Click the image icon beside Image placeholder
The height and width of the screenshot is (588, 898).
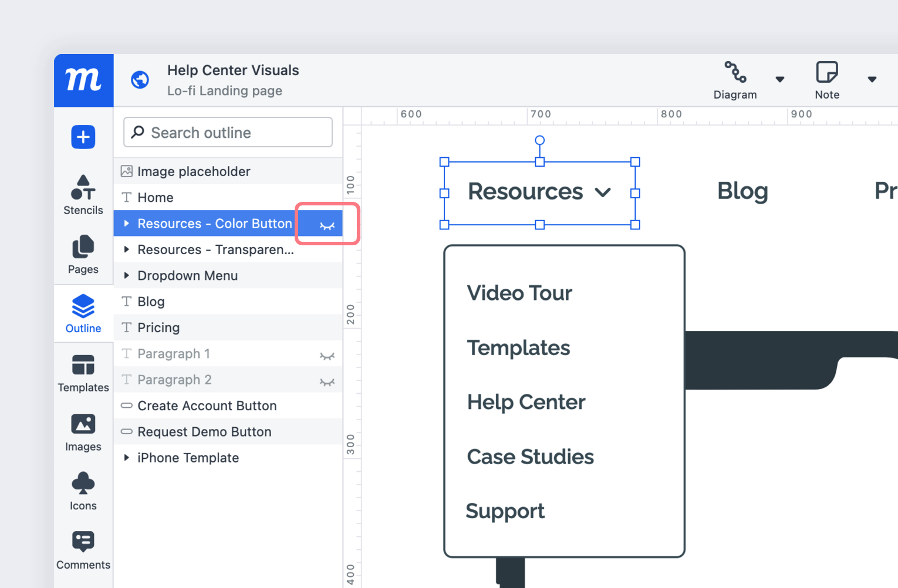tap(126, 171)
